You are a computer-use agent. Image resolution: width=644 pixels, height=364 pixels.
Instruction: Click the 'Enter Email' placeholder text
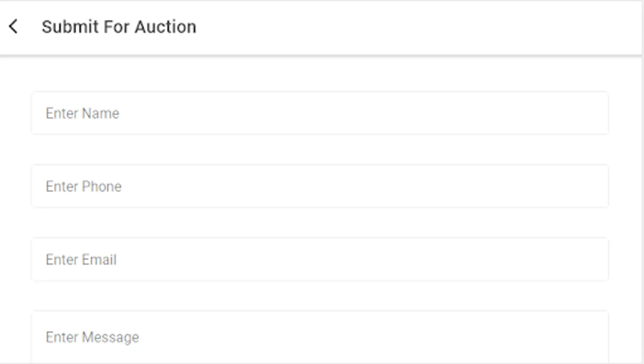81,260
